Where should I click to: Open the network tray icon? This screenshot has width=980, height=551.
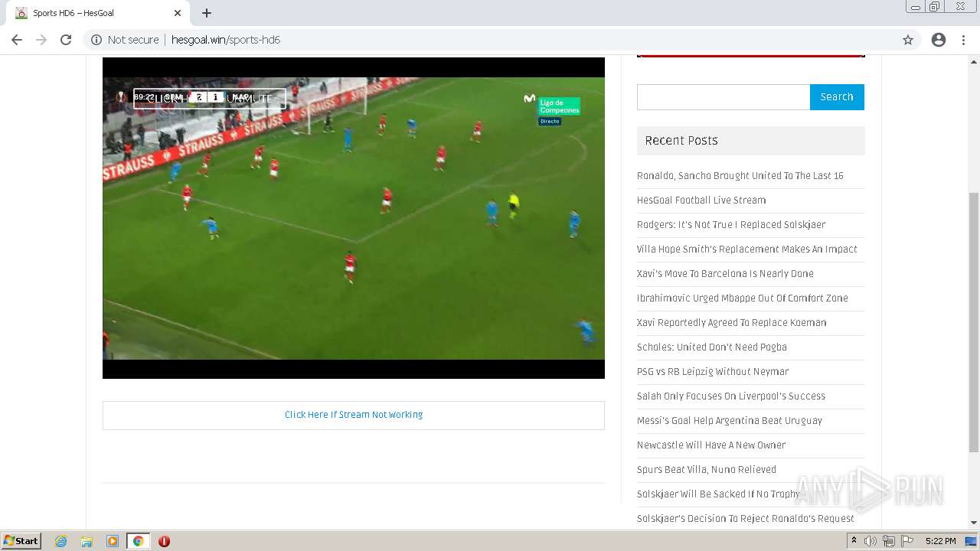889,541
